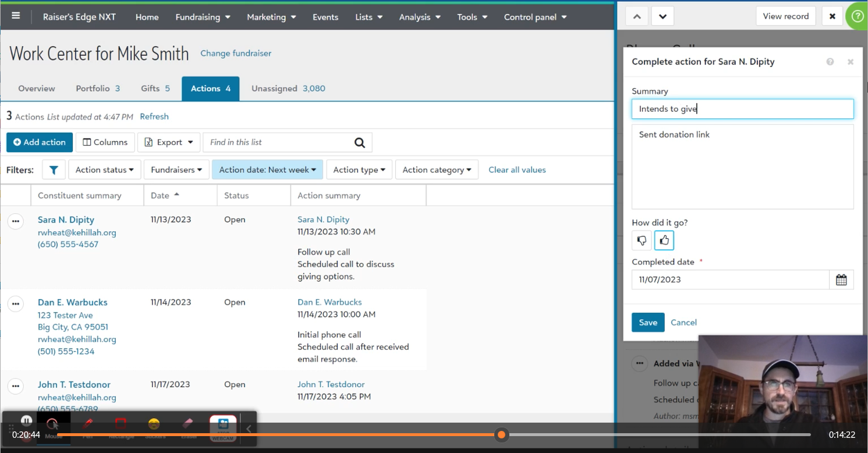Collapse the recording toolbar with the chevron

[x=249, y=429]
